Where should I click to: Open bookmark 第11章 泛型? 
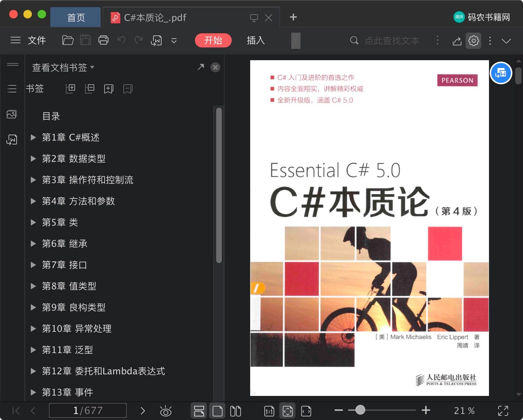67,350
